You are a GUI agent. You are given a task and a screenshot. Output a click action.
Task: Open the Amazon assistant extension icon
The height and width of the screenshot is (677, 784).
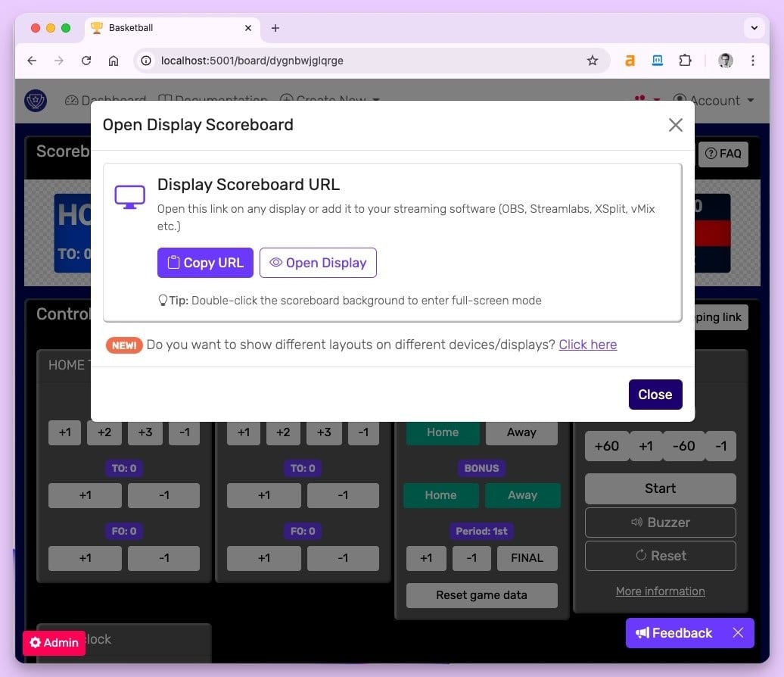tap(630, 61)
